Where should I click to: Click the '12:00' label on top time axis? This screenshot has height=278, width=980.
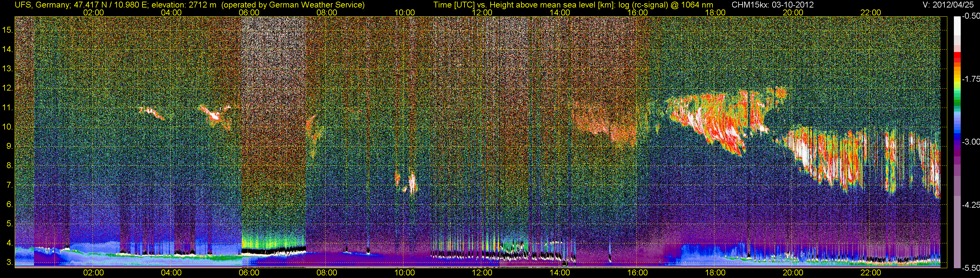point(482,12)
